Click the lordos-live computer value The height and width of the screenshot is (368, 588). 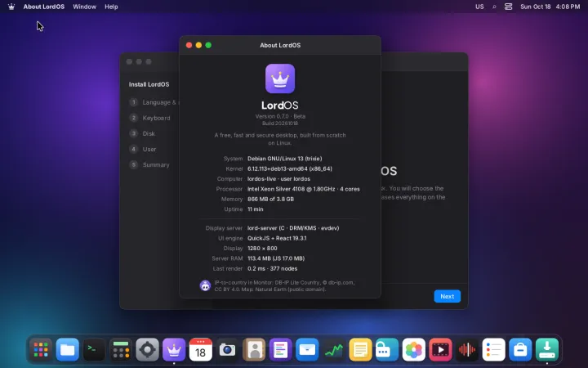pyautogui.click(x=278, y=179)
